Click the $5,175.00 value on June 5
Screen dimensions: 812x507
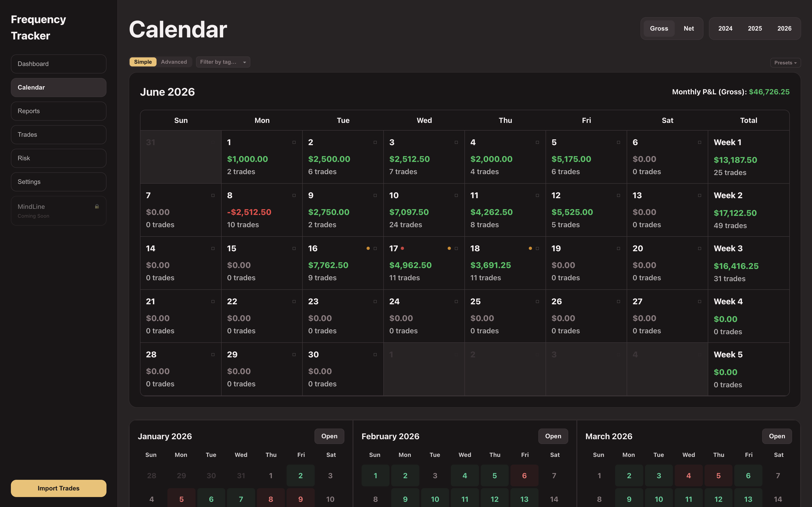[x=571, y=159]
